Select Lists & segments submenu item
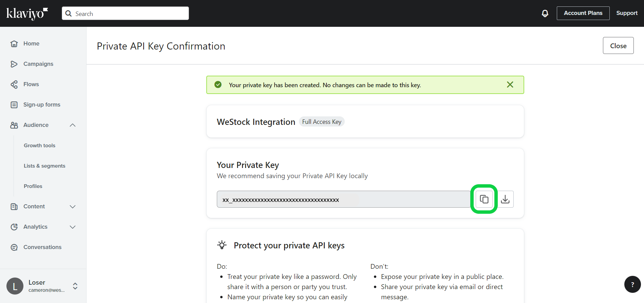Screen dimensions: 644x303 click(x=44, y=166)
